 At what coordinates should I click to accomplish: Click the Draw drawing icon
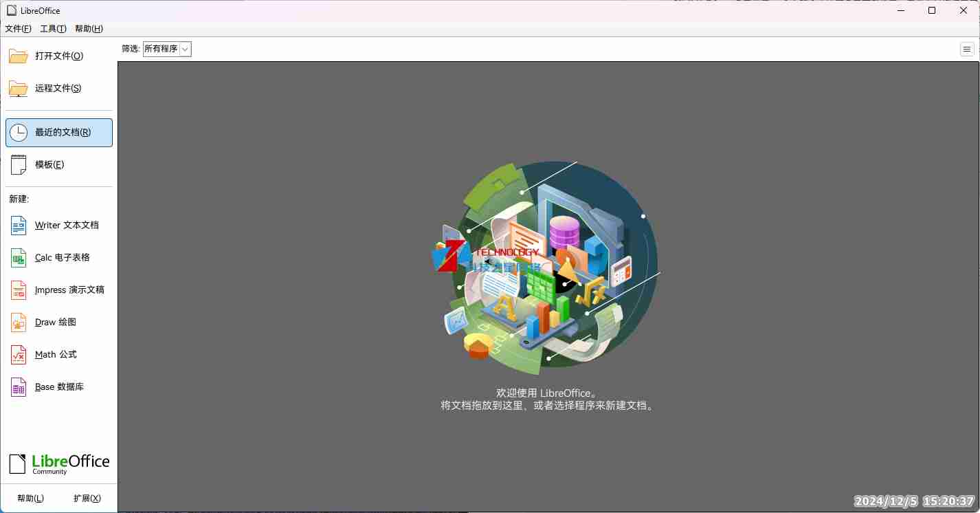click(x=19, y=323)
